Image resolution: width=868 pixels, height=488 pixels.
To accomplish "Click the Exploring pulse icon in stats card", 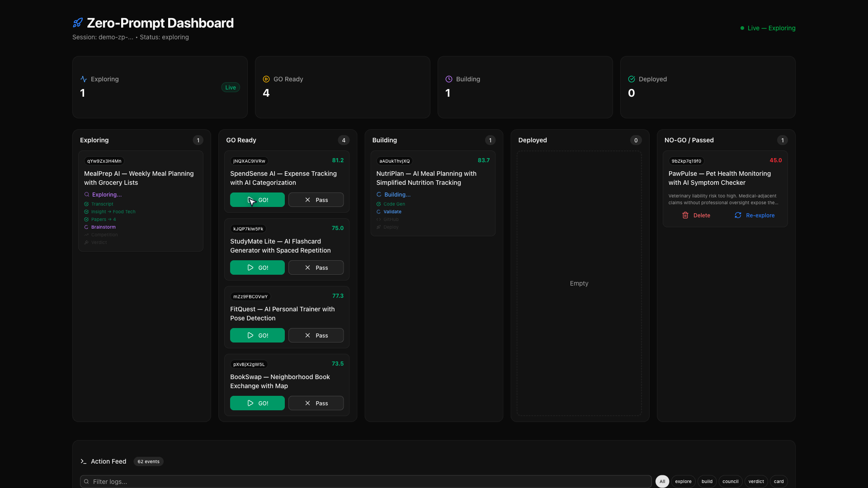I will coord(84,79).
